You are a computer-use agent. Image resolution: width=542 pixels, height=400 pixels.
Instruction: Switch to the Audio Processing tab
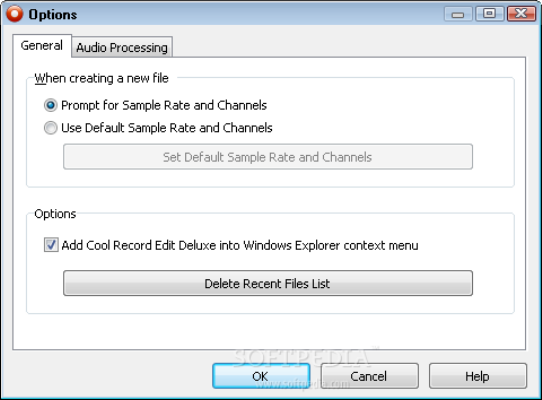coord(122,47)
